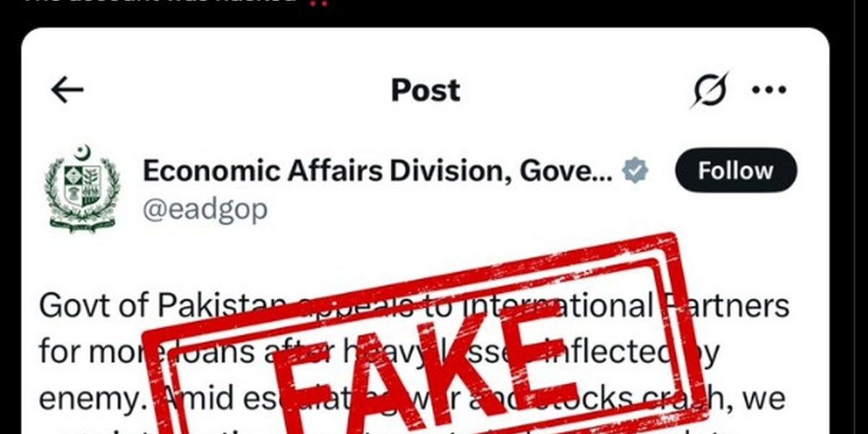Open the three-dot more options menu
868x434 pixels.
(x=769, y=90)
